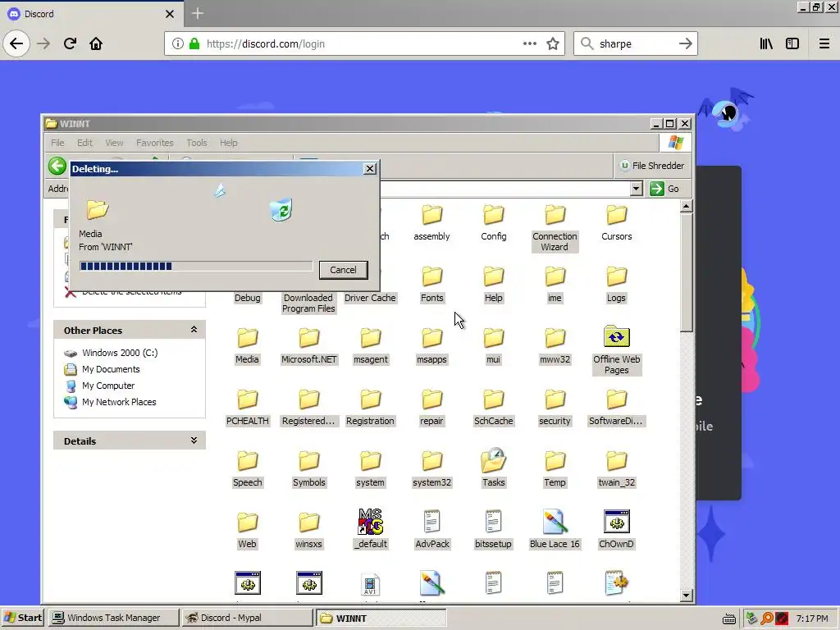Select the AdvPack file
840x630 pixels.
tap(431, 529)
